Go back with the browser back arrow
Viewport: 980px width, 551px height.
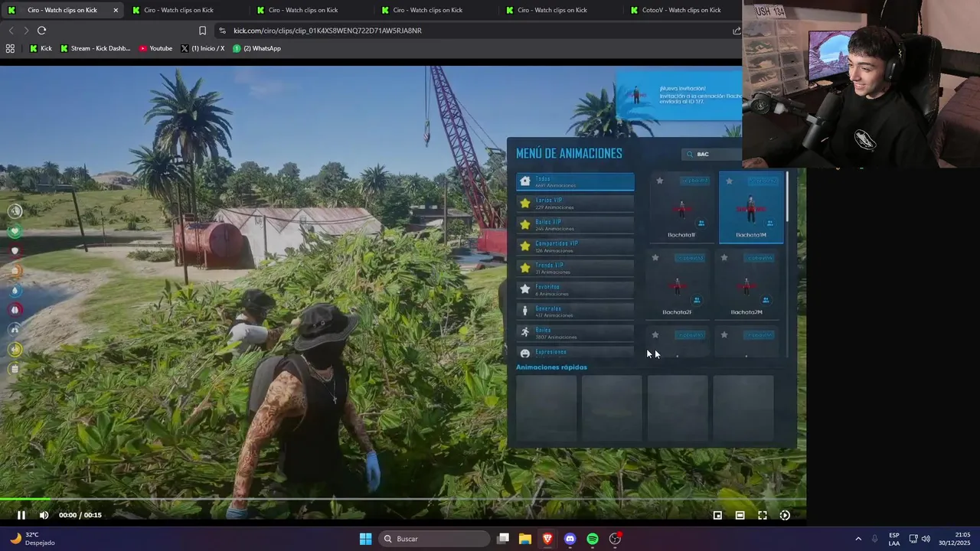click(11, 31)
